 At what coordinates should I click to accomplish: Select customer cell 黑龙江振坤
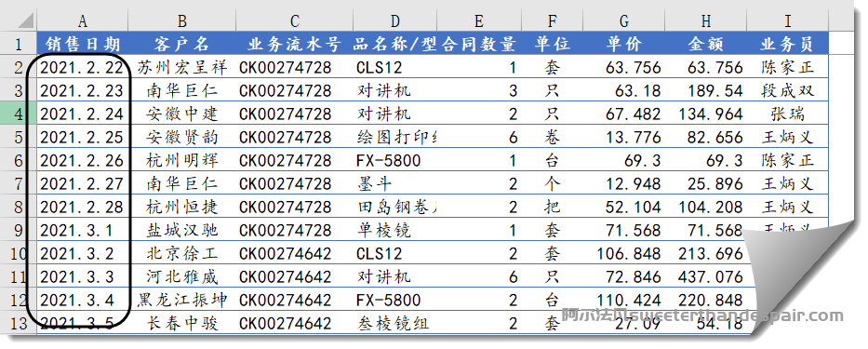pyautogui.click(x=182, y=300)
